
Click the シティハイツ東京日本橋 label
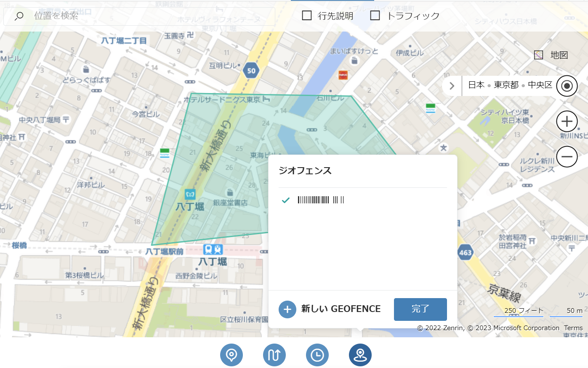pyautogui.click(x=505, y=116)
